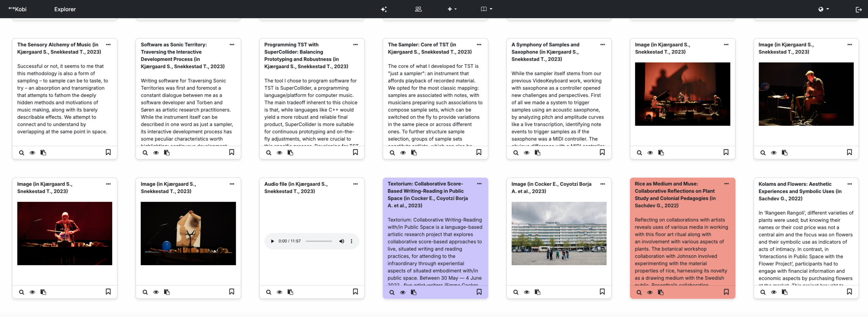Click the AI sparkle icon in navbar
The width and height of the screenshot is (868, 317).
click(384, 9)
